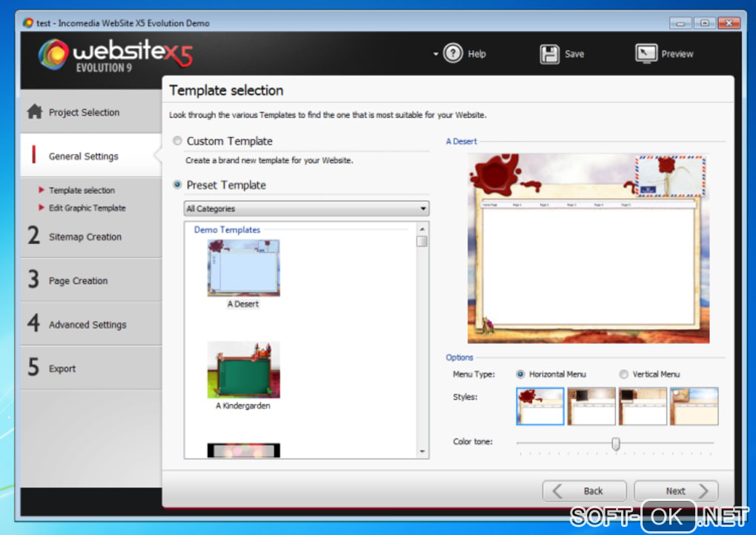Close the WebSite X5 window
This screenshot has height=535, width=756.
click(x=729, y=23)
